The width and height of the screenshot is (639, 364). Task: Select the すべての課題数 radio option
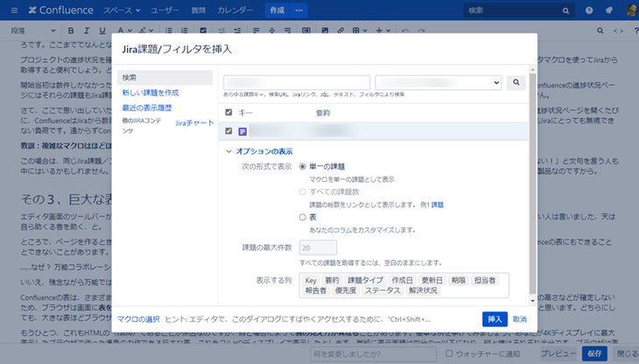point(302,192)
